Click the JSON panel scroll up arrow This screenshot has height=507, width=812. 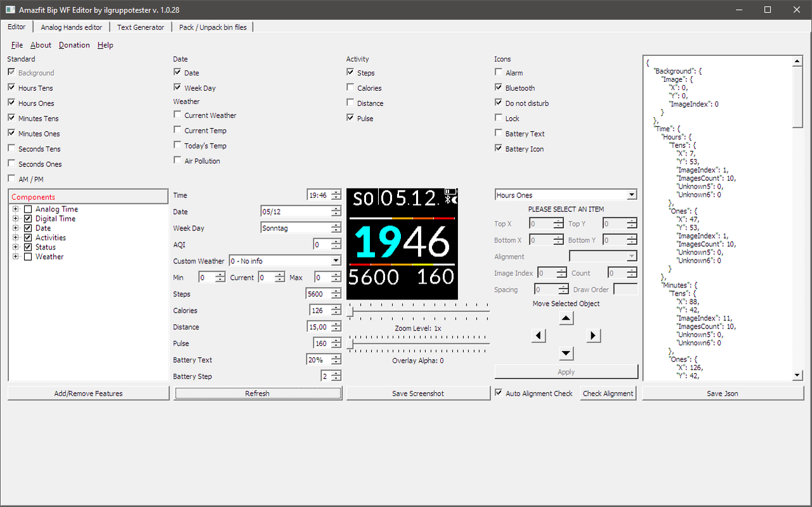798,62
